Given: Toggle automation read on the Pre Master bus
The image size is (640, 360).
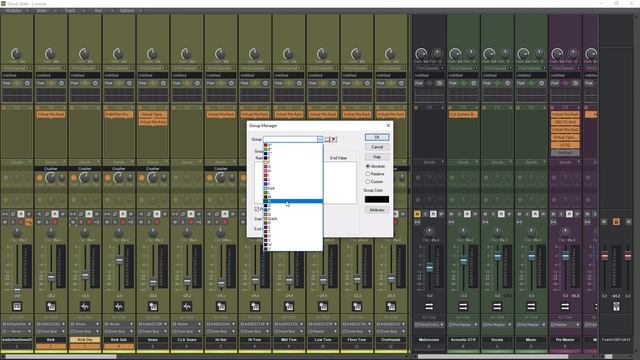Looking at the screenshot, I should 569,214.
